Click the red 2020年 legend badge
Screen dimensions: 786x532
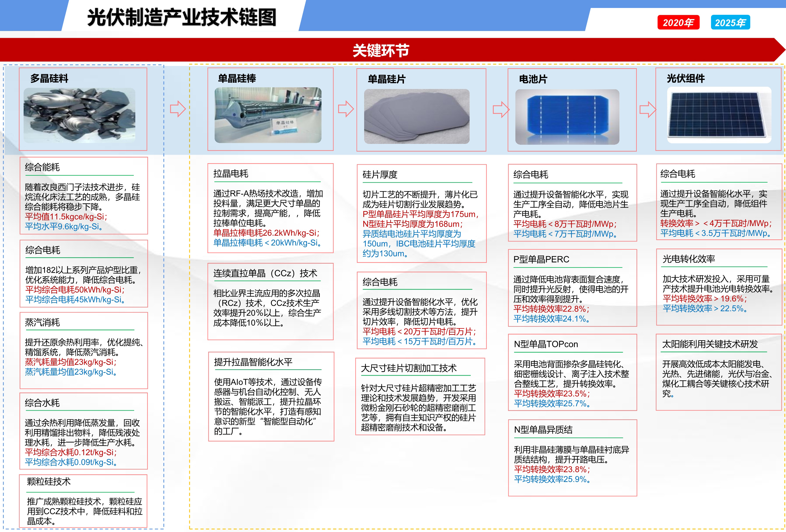[678, 22]
